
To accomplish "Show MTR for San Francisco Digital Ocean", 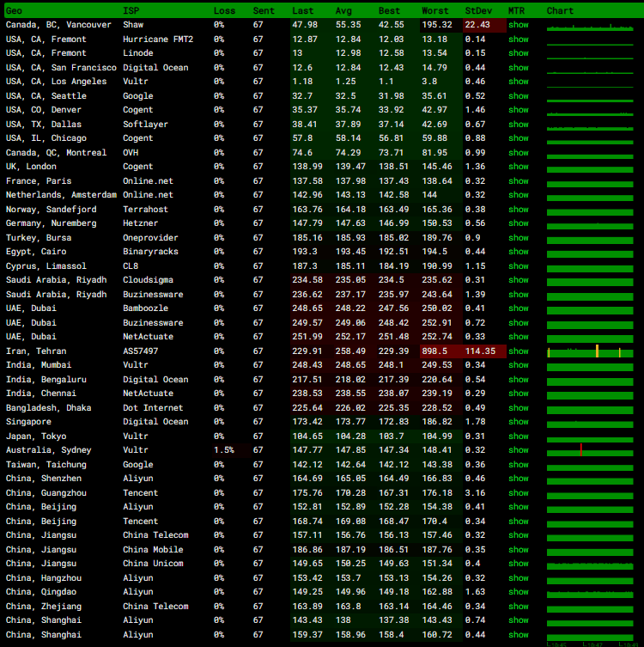I will tap(519, 68).
